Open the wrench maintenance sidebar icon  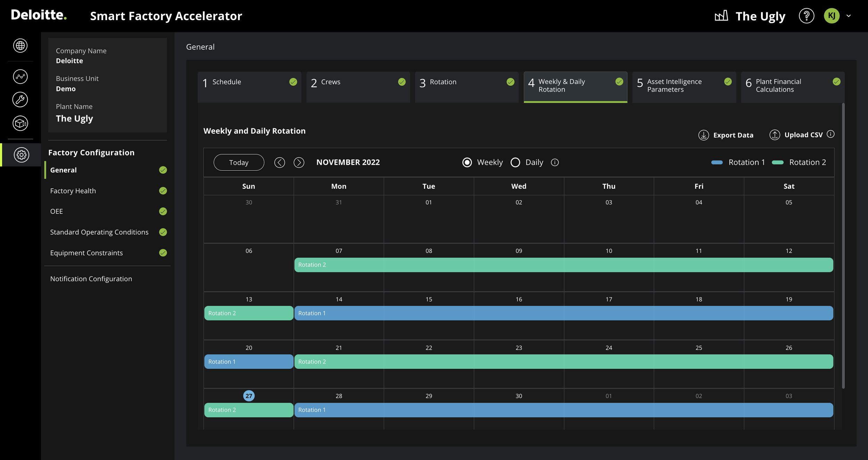tap(20, 100)
